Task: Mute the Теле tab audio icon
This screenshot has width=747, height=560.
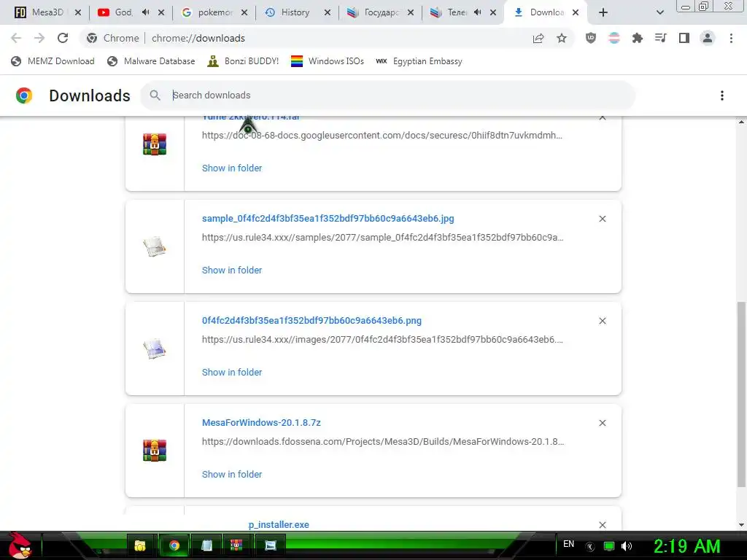Action: 478,12
